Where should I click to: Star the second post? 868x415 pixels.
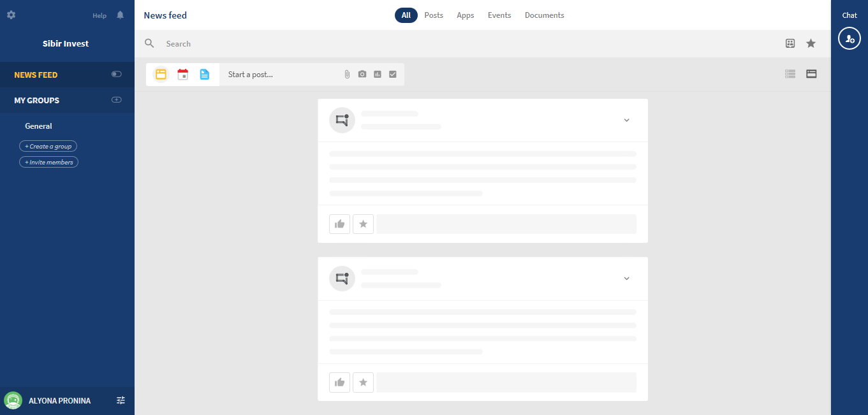click(363, 382)
